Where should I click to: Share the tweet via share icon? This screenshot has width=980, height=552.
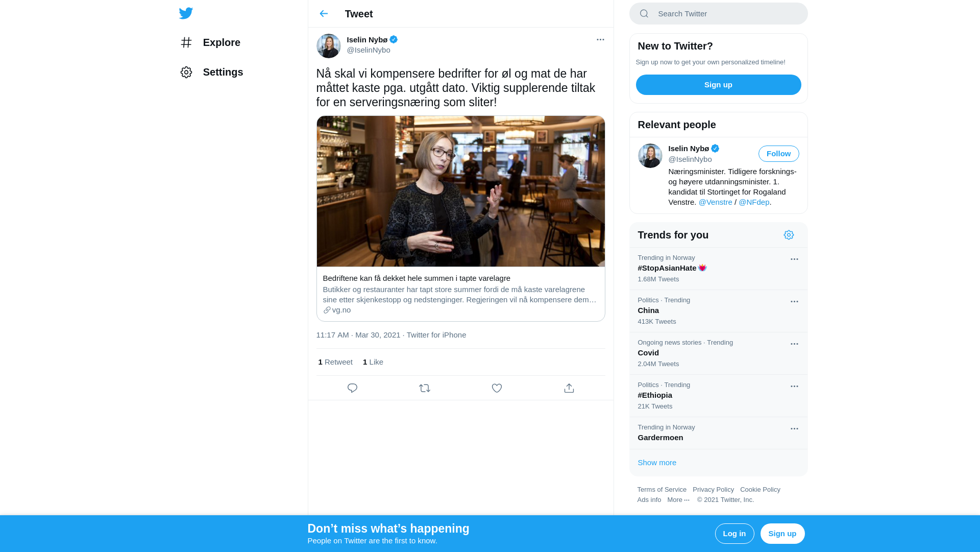coord(569,388)
